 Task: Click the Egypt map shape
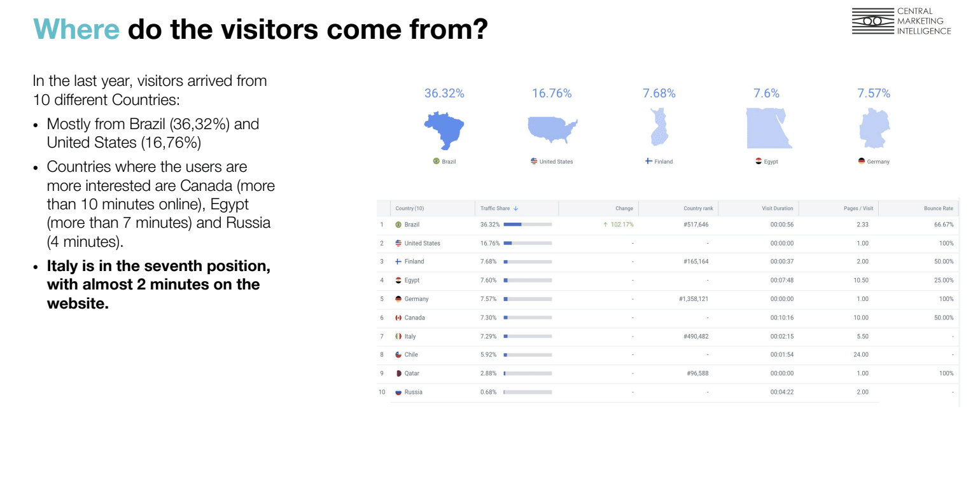tap(767, 128)
